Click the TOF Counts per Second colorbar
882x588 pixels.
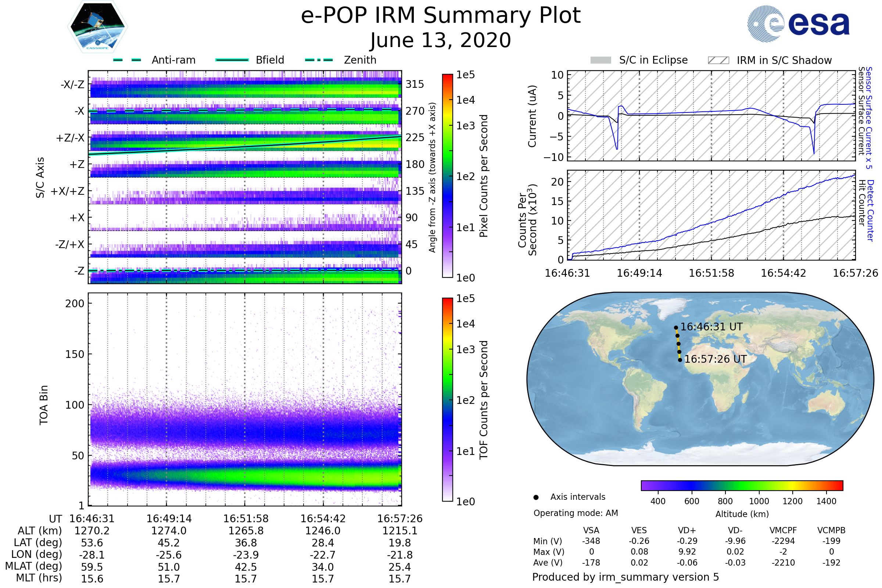(x=447, y=399)
